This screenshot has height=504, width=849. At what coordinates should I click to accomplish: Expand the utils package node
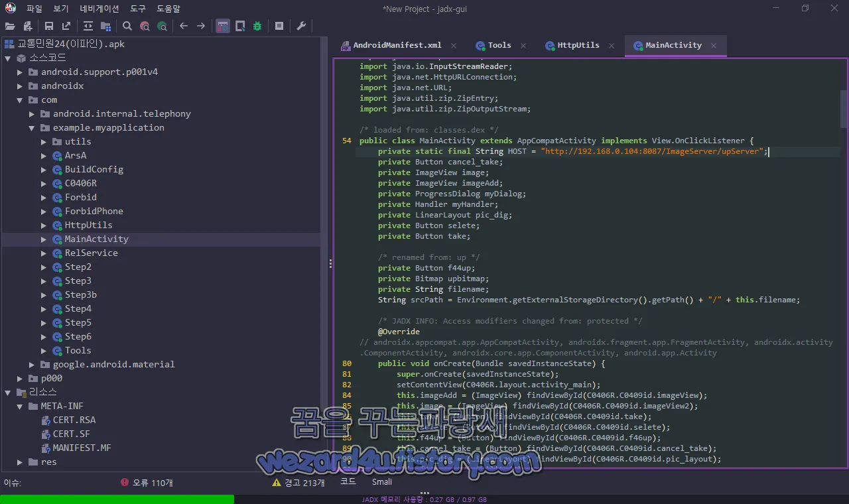pos(44,141)
